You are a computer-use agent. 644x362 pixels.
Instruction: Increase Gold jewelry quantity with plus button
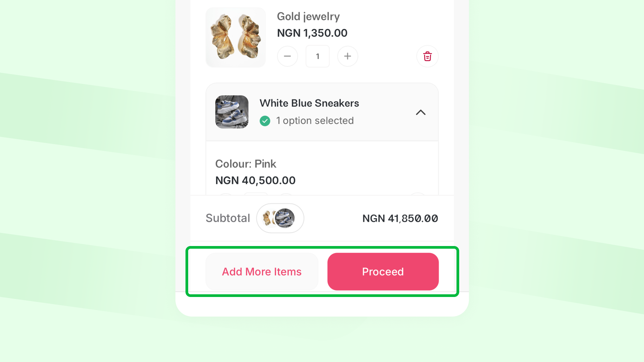pos(347,56)
